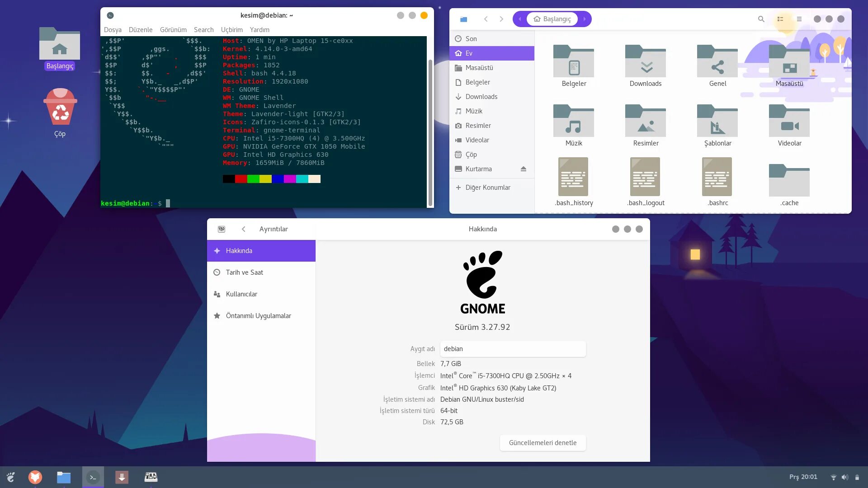Switch to icon grid view in files

780,19
